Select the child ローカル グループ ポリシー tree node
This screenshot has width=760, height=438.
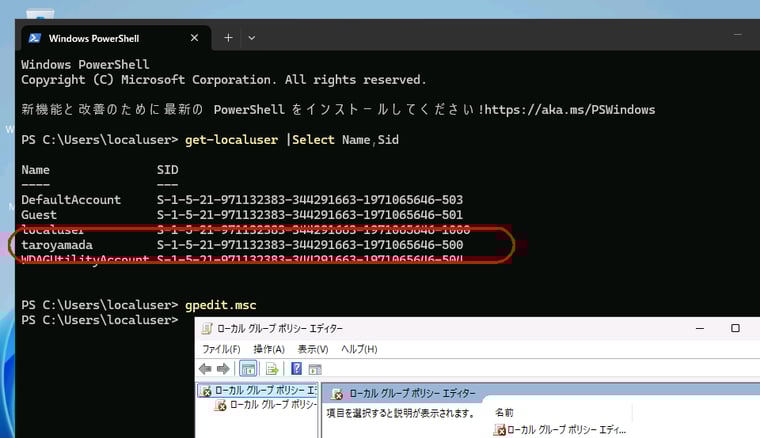coord(266,405)
